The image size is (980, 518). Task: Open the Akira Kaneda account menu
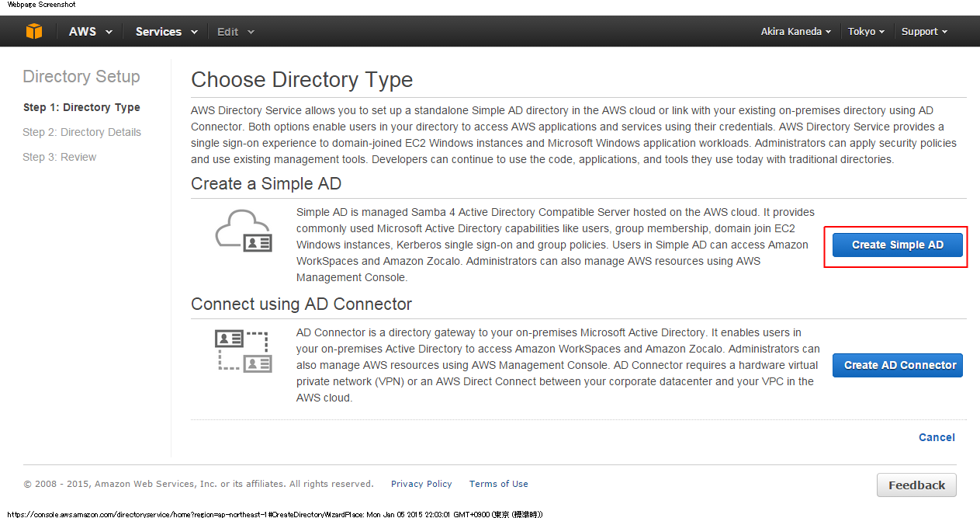pyautogui.click(x=796, y=32)
